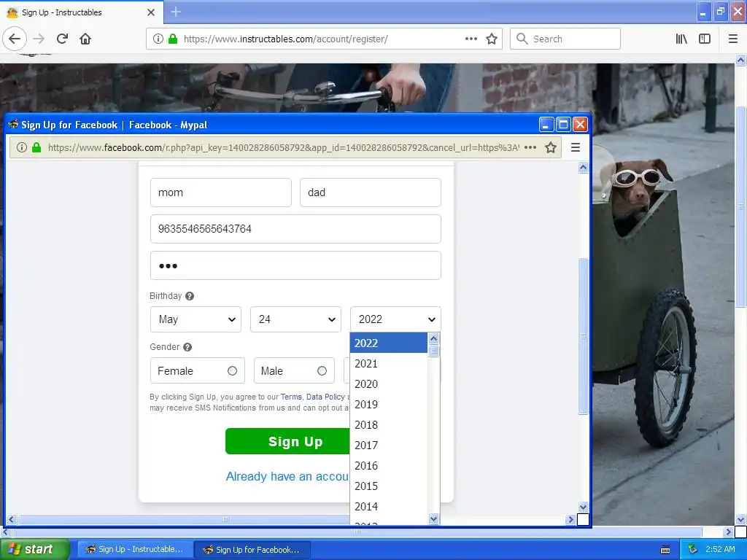This screenshot has width=747, height=560.
Task: Choose 2015 in the year list
Action: pos(389,486)
